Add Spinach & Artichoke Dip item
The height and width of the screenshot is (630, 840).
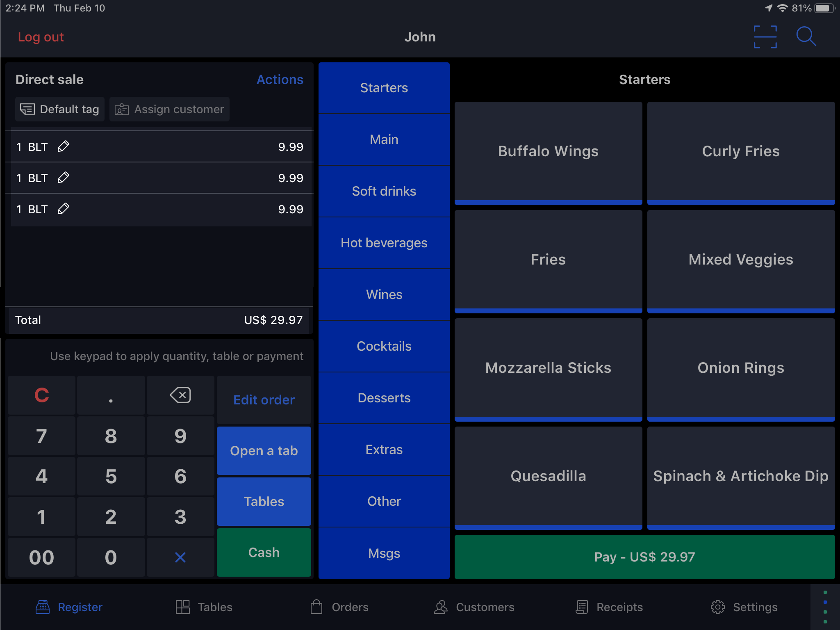coord(740,477)
